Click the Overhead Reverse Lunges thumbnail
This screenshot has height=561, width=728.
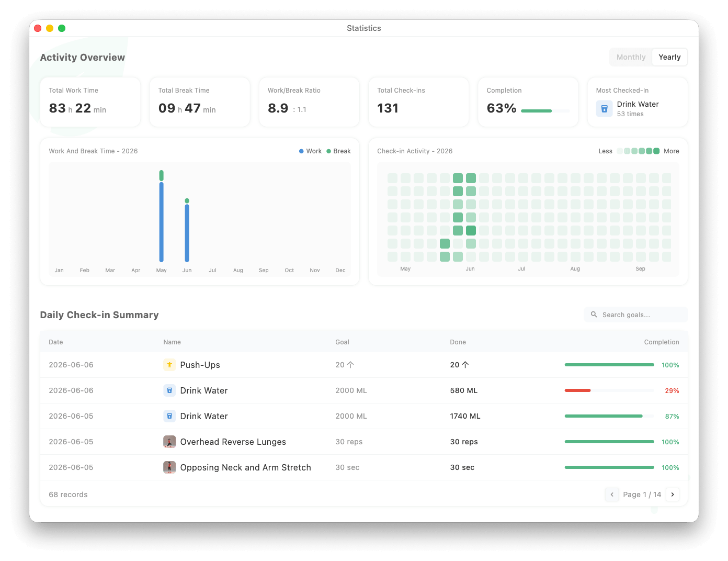click(169, 442)
